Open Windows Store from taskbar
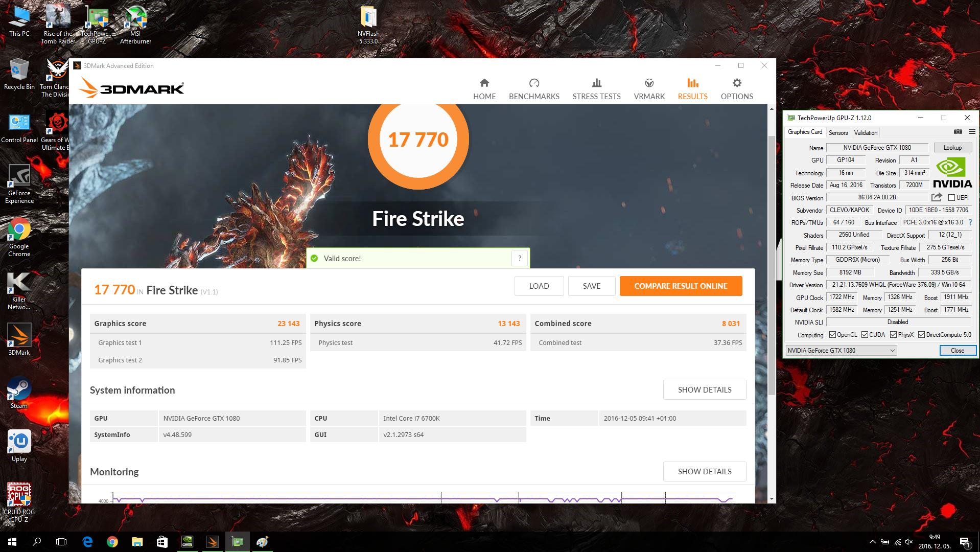Viewport: 980px width, 552px height. (x=162, y=542)
